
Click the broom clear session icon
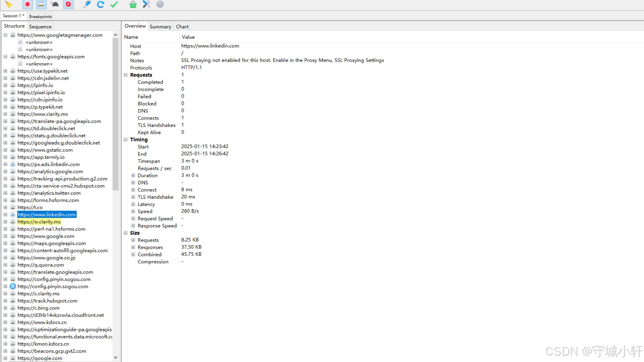click(9, 4)
